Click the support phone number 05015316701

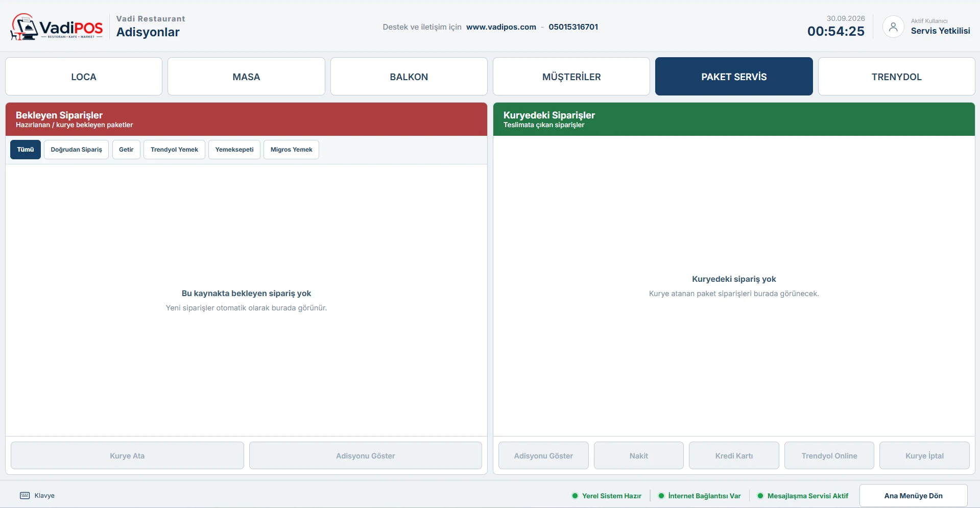(573, 27)
